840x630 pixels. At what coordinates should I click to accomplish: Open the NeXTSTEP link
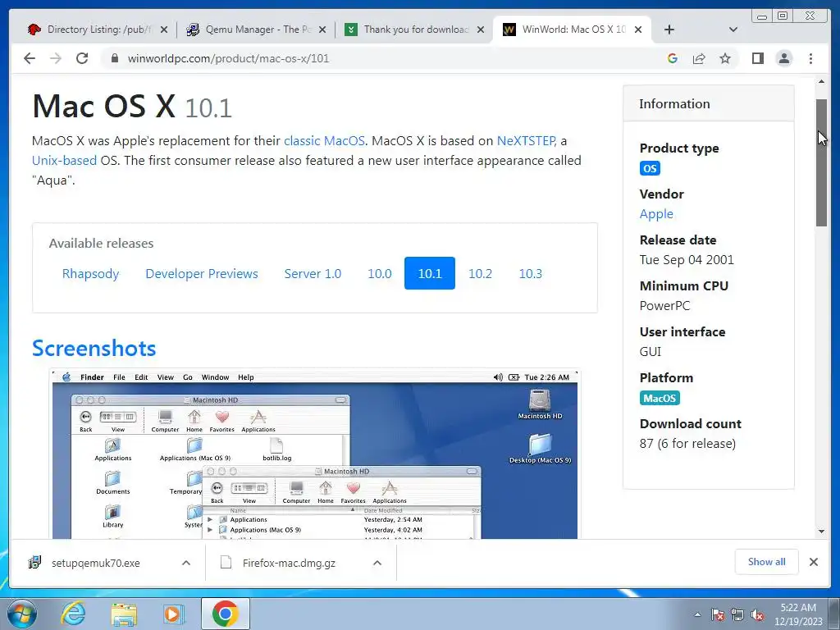click(x=526, y=141)
